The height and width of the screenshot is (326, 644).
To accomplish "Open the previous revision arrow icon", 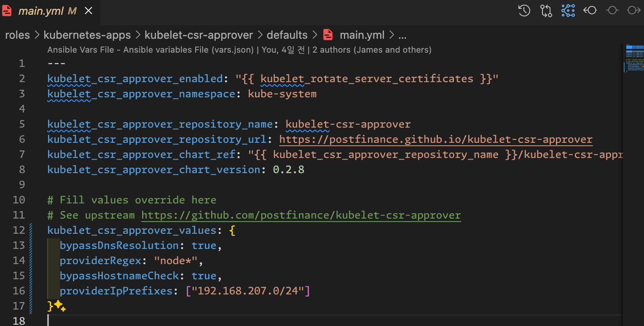I will 590,11.
